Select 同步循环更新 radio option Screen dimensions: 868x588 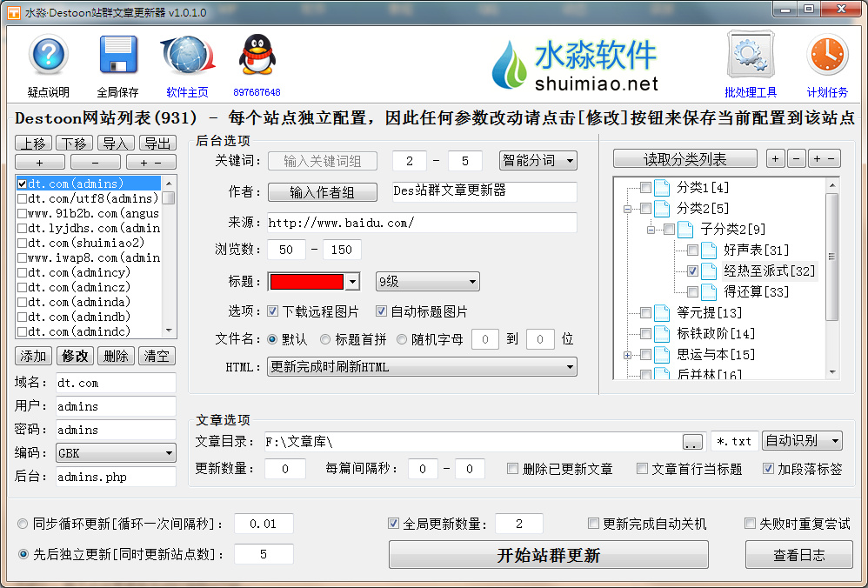[23, 524]
